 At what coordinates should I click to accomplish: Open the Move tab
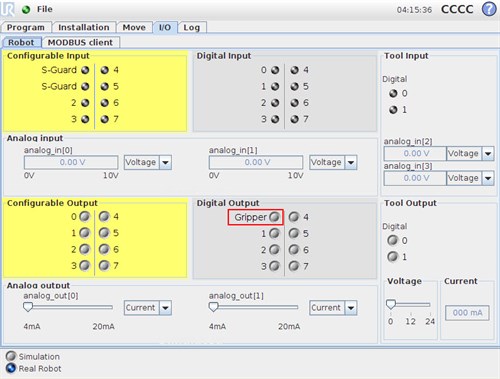pyautogui.click(x=134, y=27)
